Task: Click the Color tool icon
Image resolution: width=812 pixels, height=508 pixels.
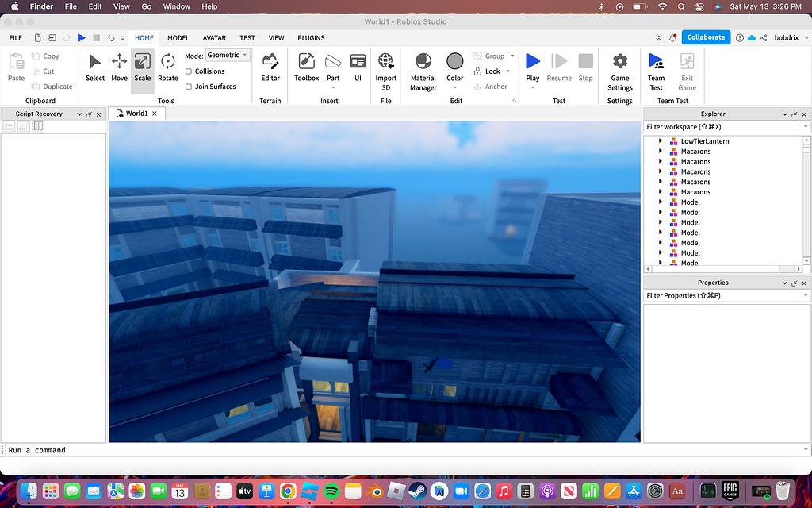Action: [x=454, y=62]
